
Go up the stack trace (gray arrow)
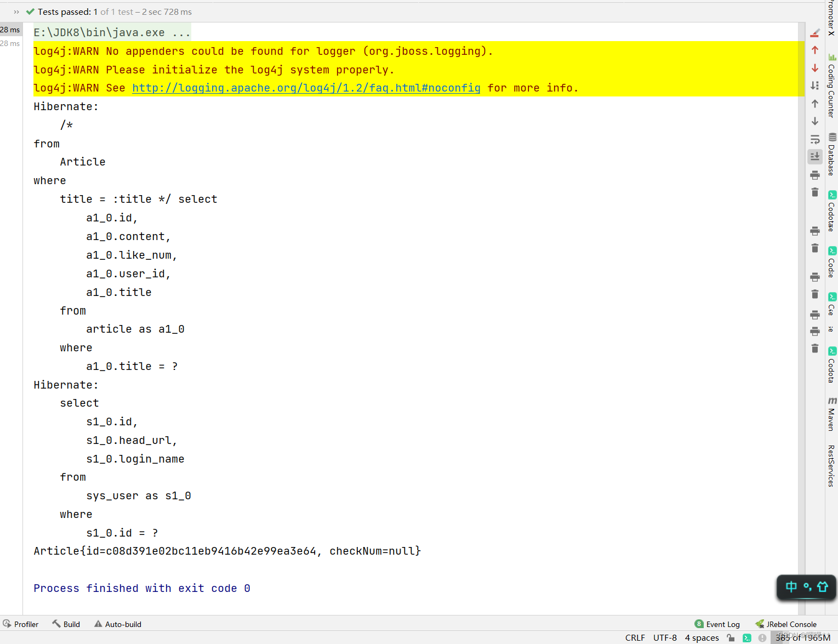click(815, 104)
